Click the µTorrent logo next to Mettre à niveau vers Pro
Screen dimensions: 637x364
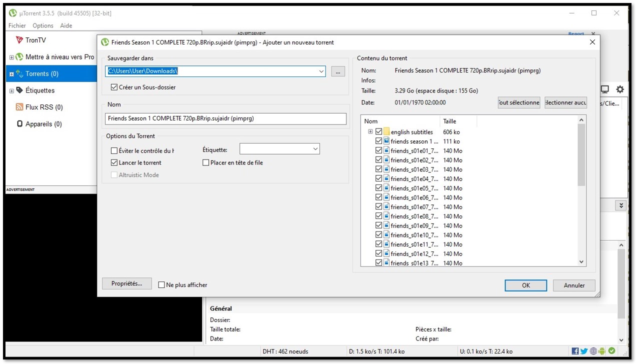19,57
